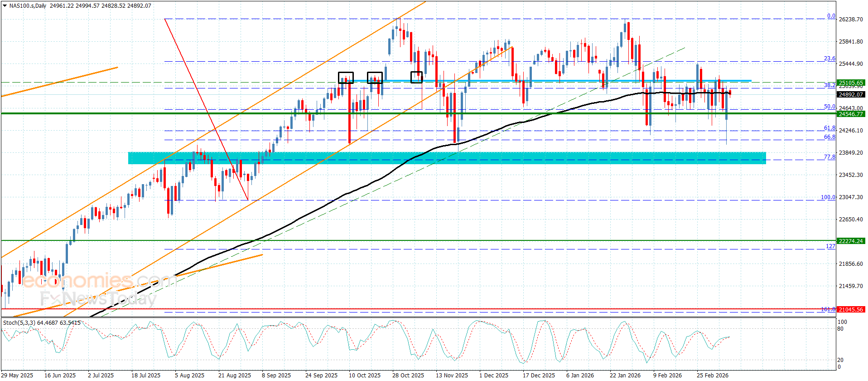Viewport: 868px width, 381px height.
Task: Click the green price tag 24546.77
Action: 851,114
